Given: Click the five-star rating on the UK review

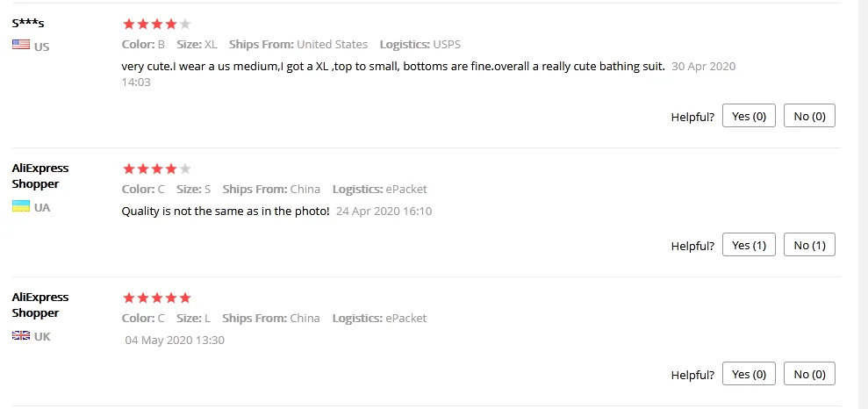Looking at the screenshot, I should [x=156, y=298].
